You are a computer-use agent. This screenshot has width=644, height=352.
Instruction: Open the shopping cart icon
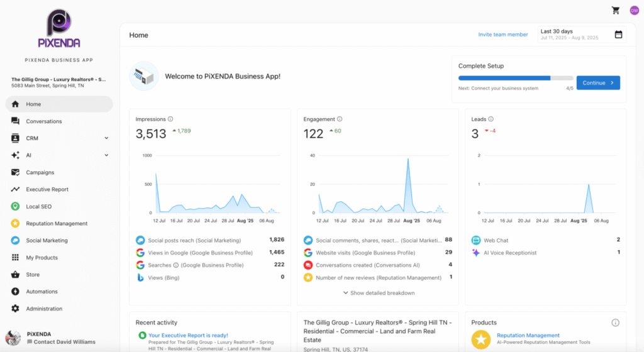616,10
